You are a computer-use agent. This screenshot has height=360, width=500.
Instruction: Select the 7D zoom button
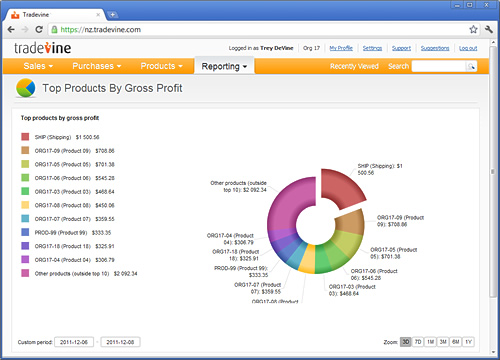(x=418, y=342)
